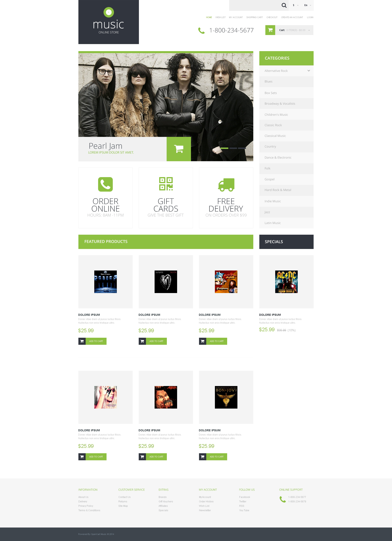
Task: Click the MY ACCOUNT menu item
Action: pyautogui.click(x=235, y=17)
